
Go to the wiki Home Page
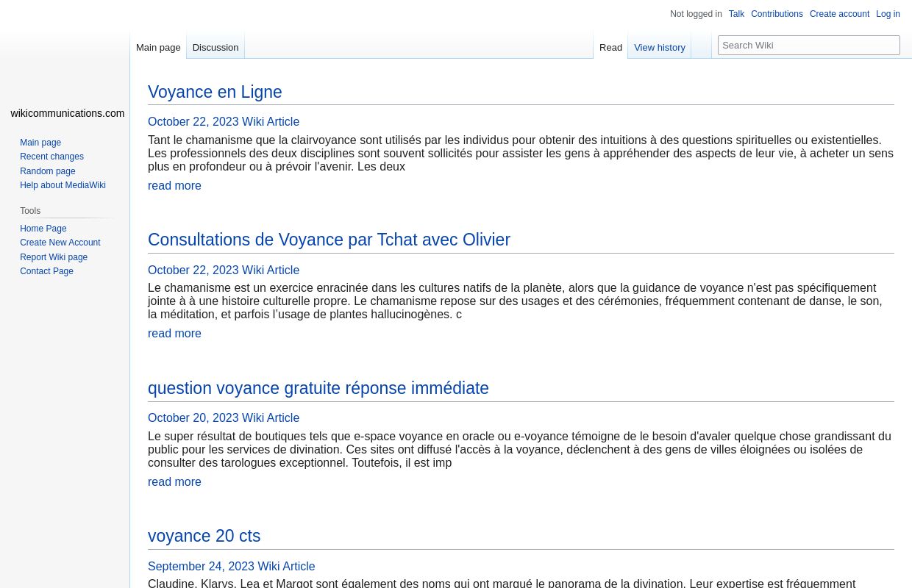click(43, 228)
